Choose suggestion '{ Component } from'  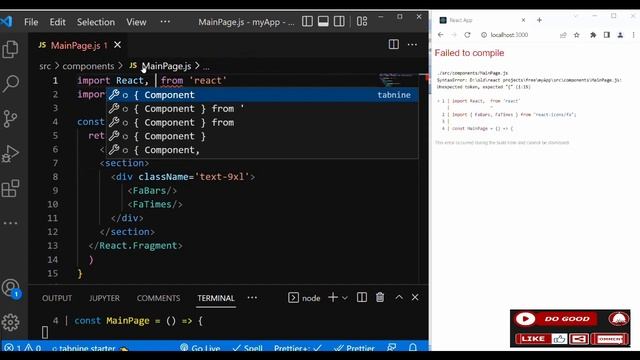click(x=262, y=122)
